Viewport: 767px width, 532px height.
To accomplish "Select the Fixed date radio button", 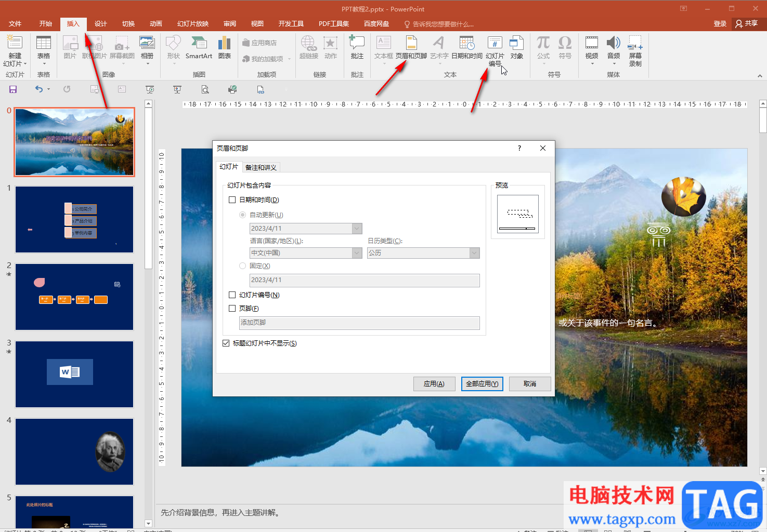I will point(242,266).
